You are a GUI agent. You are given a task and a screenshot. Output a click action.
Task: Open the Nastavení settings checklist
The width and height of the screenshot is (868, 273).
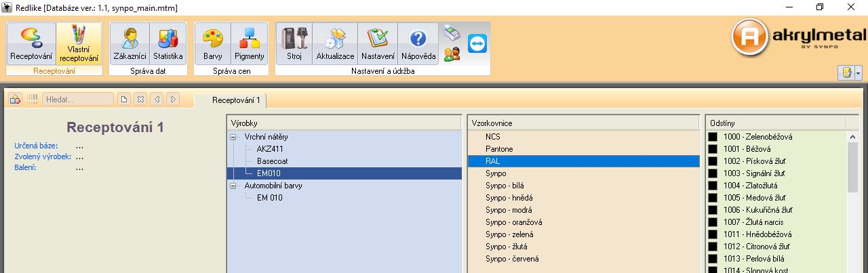pyautogui.click(x=378, y=43)
